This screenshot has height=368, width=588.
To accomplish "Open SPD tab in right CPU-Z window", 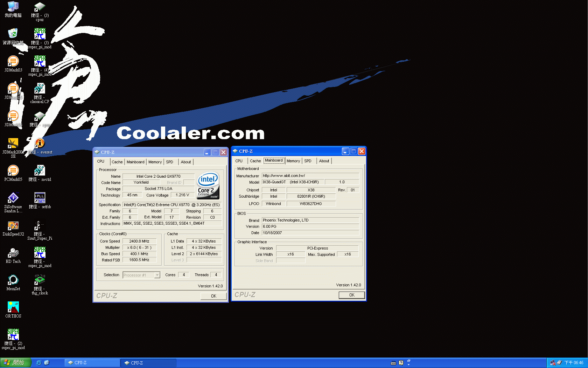I will coord(308,161).
